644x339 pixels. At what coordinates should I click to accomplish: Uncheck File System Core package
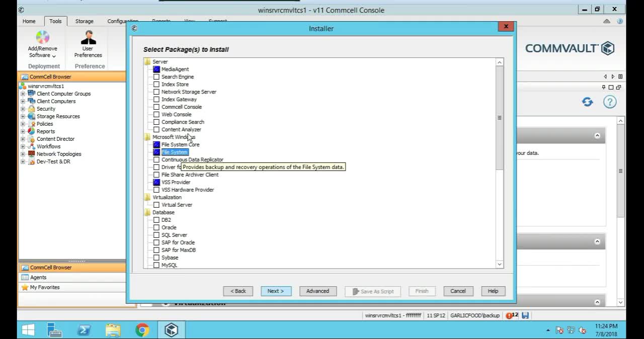point(156,145)
